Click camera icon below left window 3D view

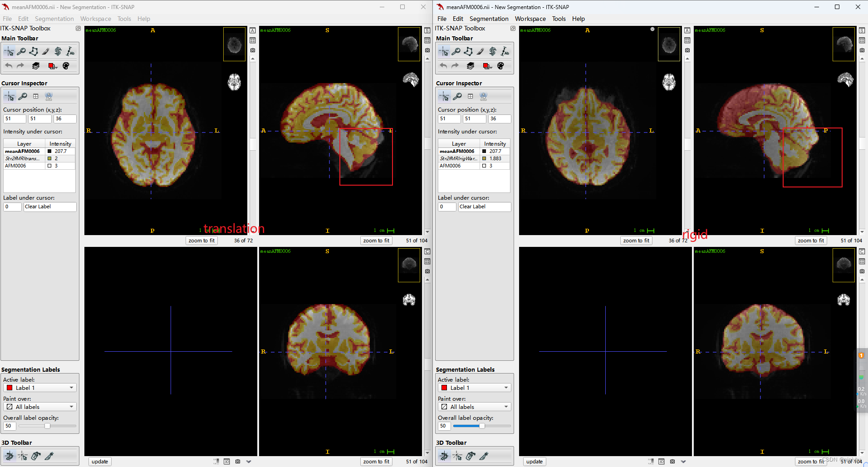click(238, 462)
